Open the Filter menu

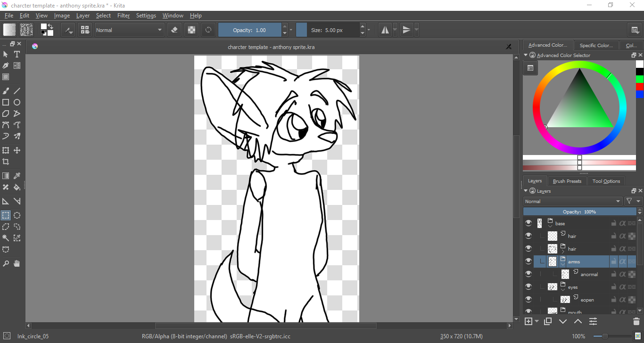click(x=124, y=16)
